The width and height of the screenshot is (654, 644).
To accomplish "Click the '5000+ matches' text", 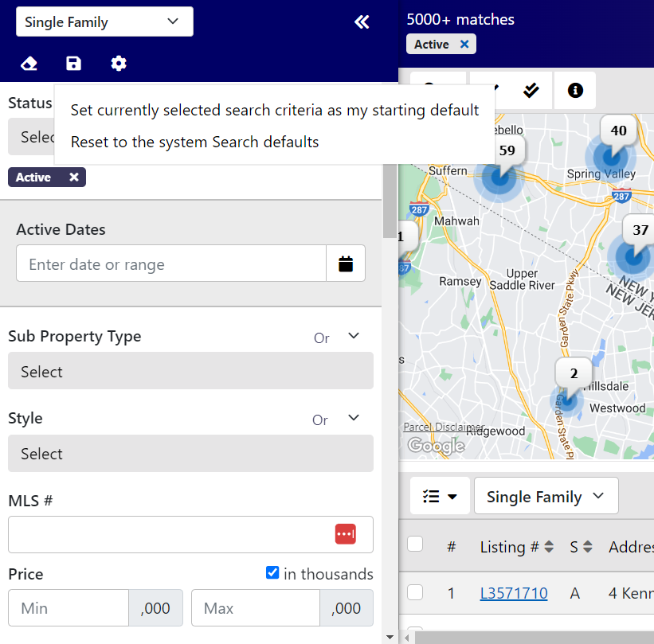I will click(x=460, y=20).
